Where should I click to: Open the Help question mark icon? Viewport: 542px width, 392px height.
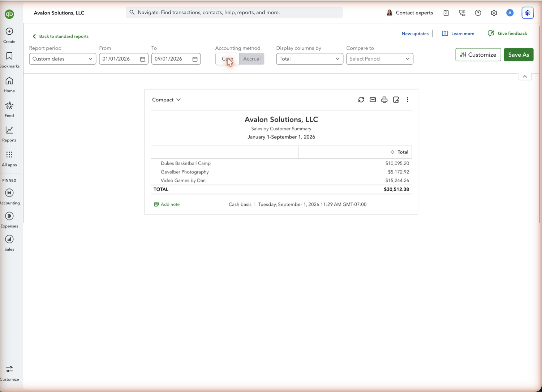(478, 13)
